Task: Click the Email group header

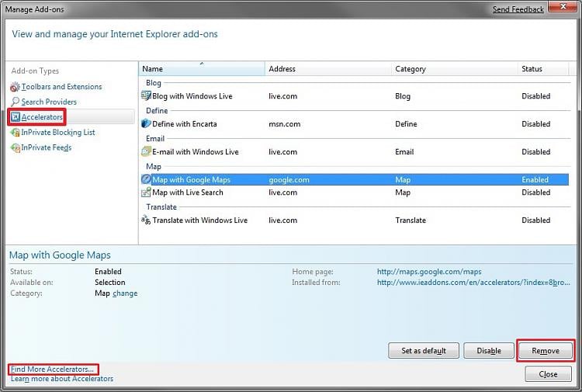Action: click(x=155, y=138)
